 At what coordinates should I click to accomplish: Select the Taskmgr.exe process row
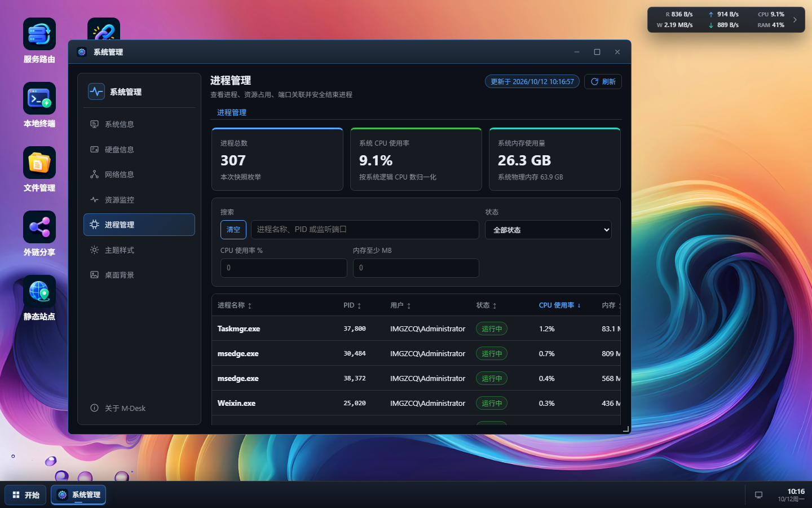click(416, 329)
